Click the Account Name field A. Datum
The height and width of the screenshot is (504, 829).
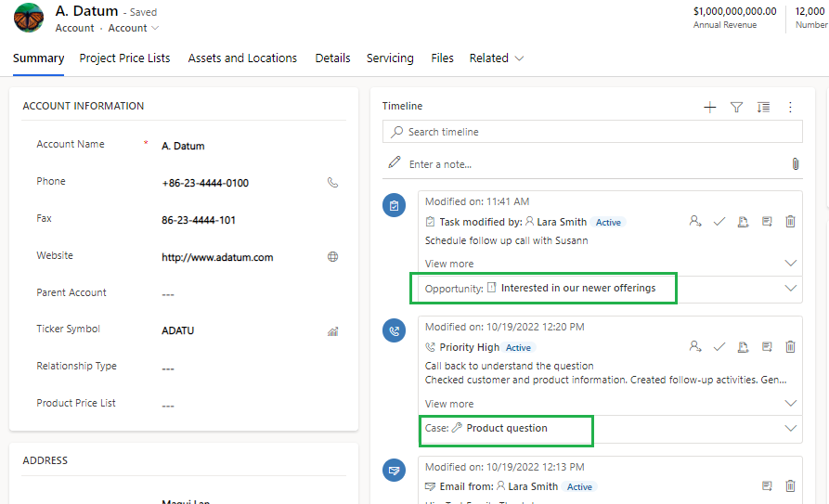point(183,146)
